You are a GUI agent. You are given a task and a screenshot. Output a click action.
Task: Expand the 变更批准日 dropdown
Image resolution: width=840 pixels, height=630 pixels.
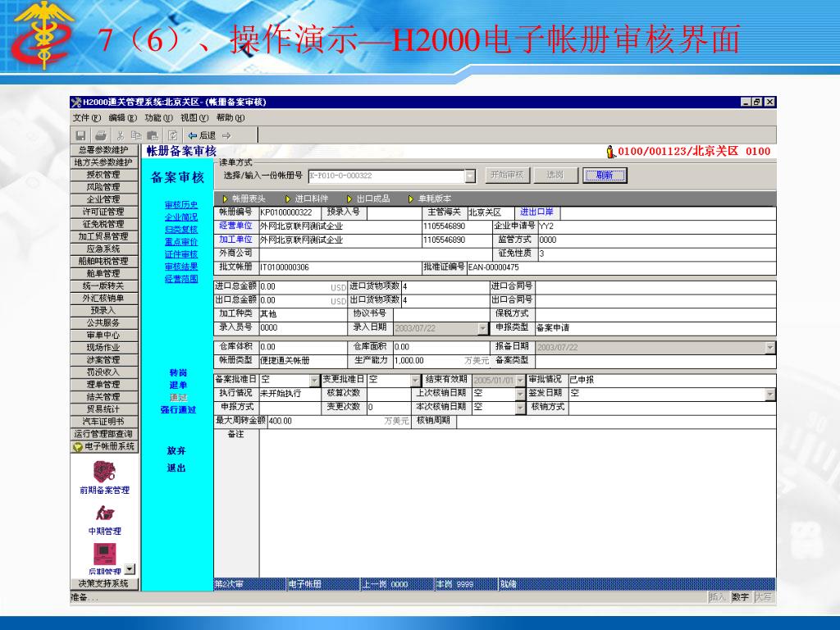pyautogui.click(x=415, y=381)
